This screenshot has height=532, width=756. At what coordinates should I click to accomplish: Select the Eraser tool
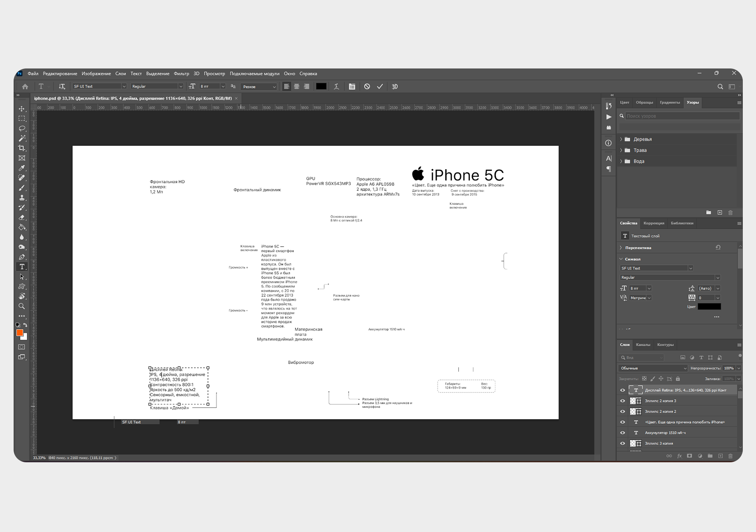pos(22,217)
